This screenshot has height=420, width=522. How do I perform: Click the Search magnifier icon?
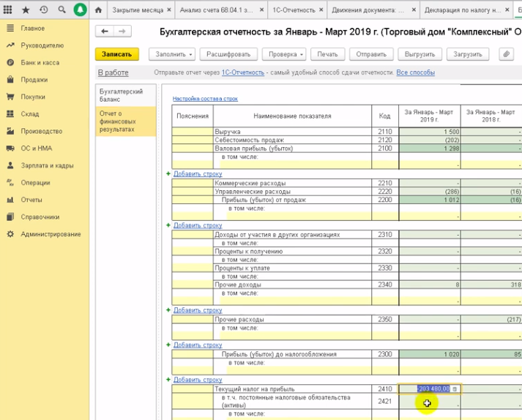(61, 10)
